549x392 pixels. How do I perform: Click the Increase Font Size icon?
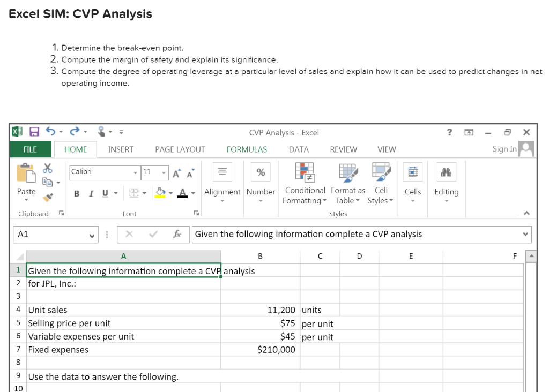pos(175,173)
